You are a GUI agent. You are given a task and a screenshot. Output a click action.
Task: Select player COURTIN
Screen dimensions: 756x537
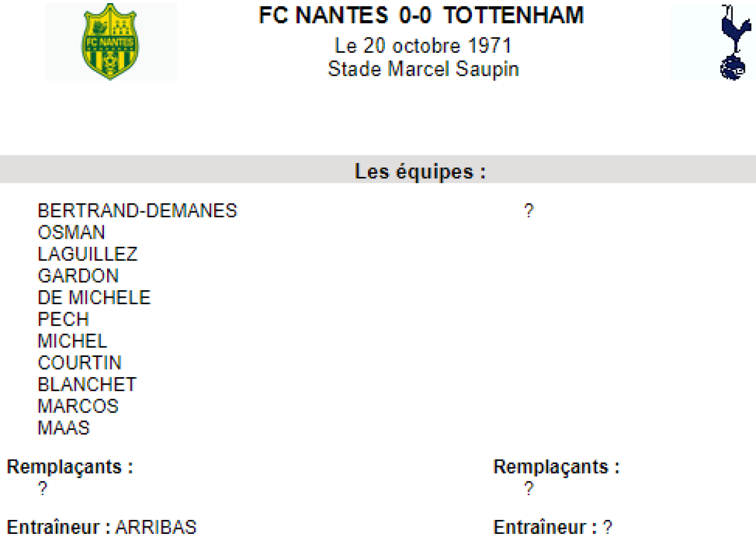pos(79,363)
